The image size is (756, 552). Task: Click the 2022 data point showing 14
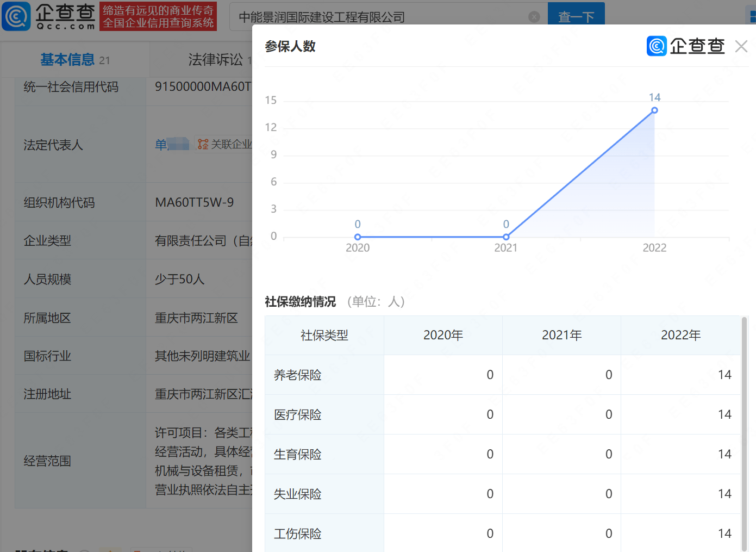pyautogui.click(x=654, y=110)
